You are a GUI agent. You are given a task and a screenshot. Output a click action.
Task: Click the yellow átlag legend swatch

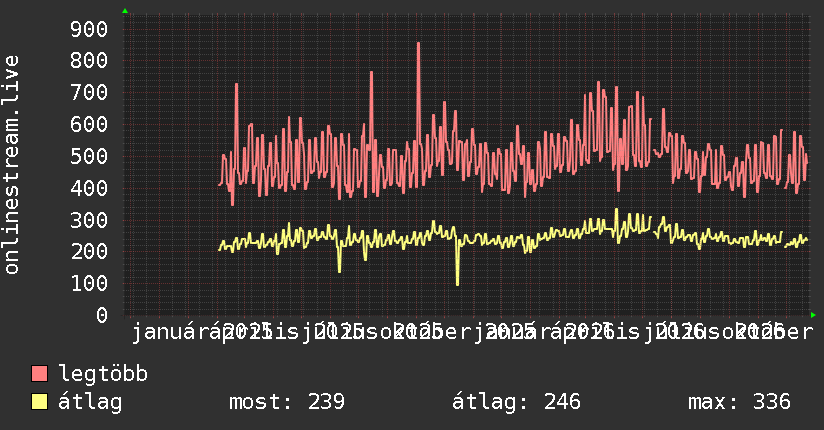point(39,402)
